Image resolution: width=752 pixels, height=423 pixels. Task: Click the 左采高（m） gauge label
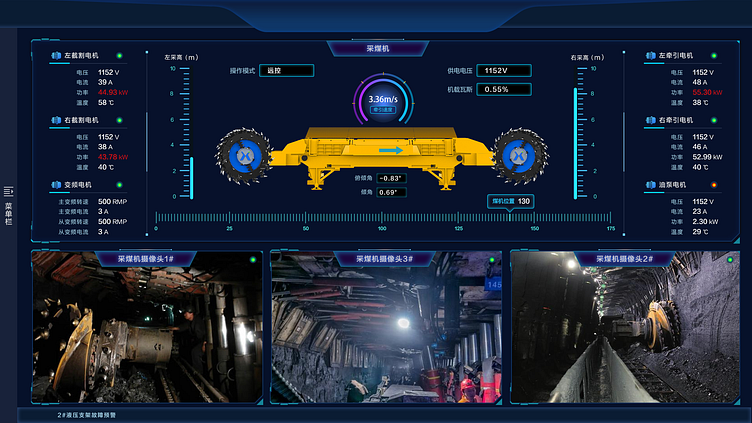(181, 57)
